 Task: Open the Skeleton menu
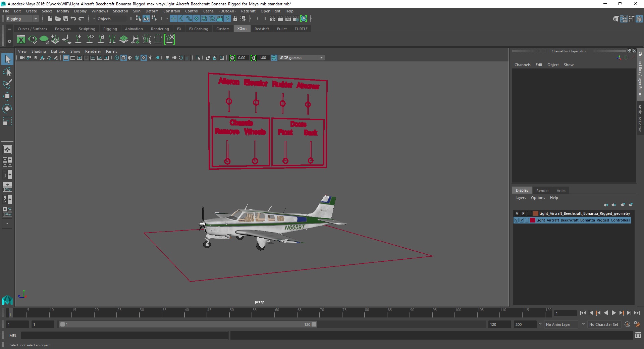tap(120, 11)
